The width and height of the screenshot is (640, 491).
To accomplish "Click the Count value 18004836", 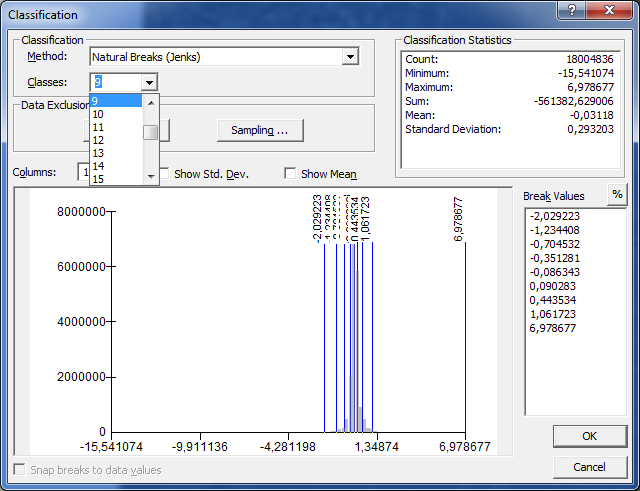I will point(590,59).
